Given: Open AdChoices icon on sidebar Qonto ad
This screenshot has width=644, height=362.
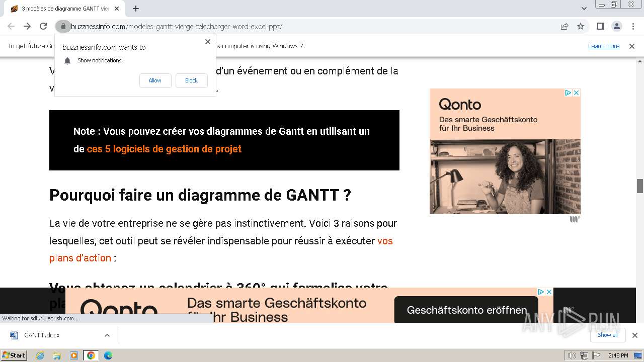Looking at the screenshot, I should pyautogui.click(x=568, y=93).
